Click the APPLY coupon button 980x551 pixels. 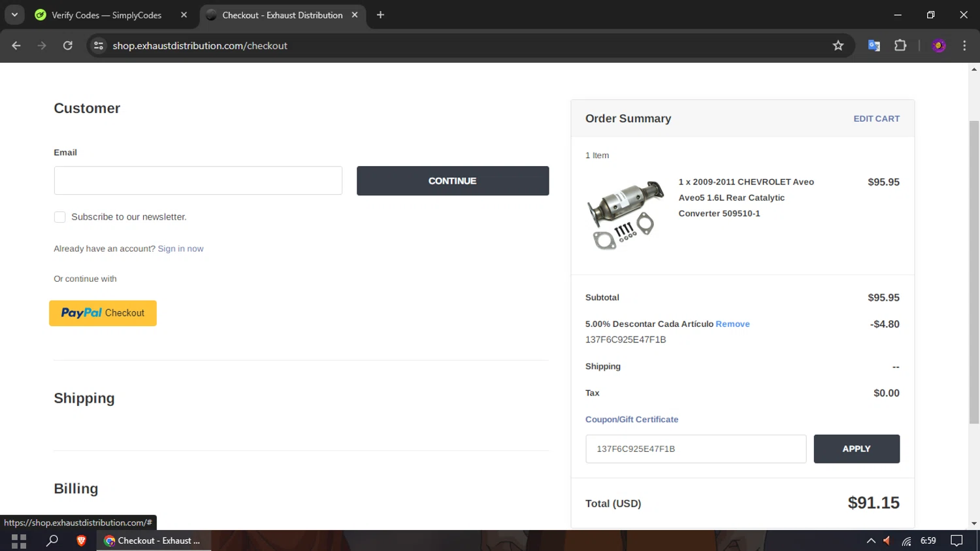[857, 449]
